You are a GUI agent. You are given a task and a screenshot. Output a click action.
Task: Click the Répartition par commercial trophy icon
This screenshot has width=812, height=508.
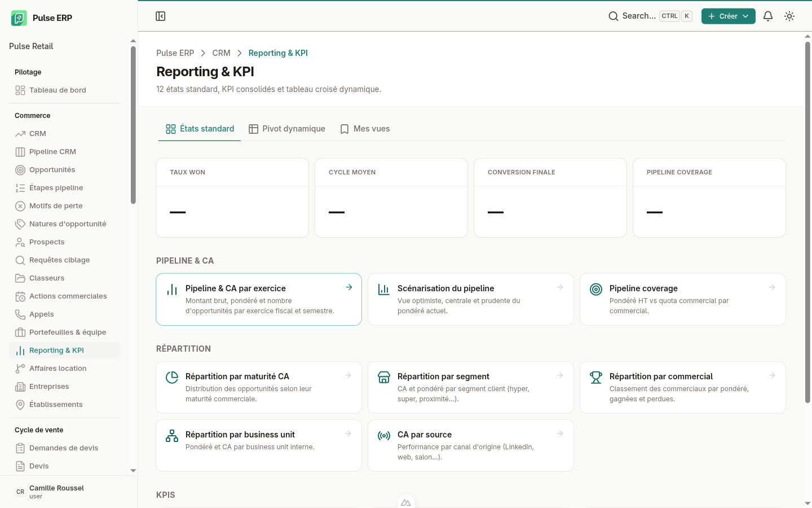tap(596, 378)
